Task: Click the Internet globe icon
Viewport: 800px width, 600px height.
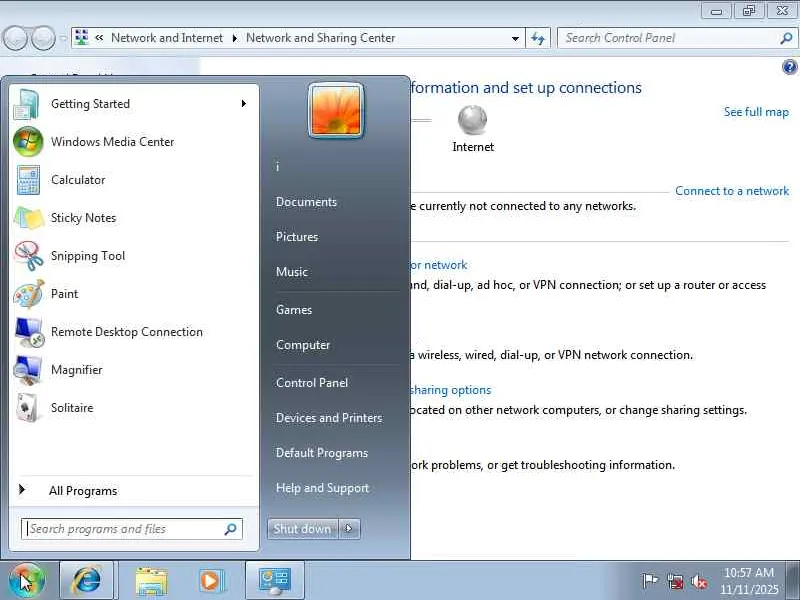Action: coord(472,120)
